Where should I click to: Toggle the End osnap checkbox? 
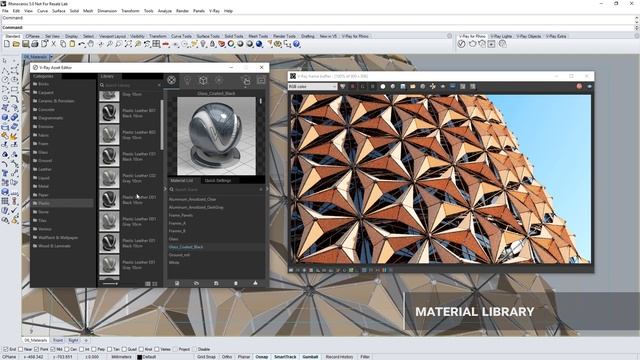pos(6,349)
